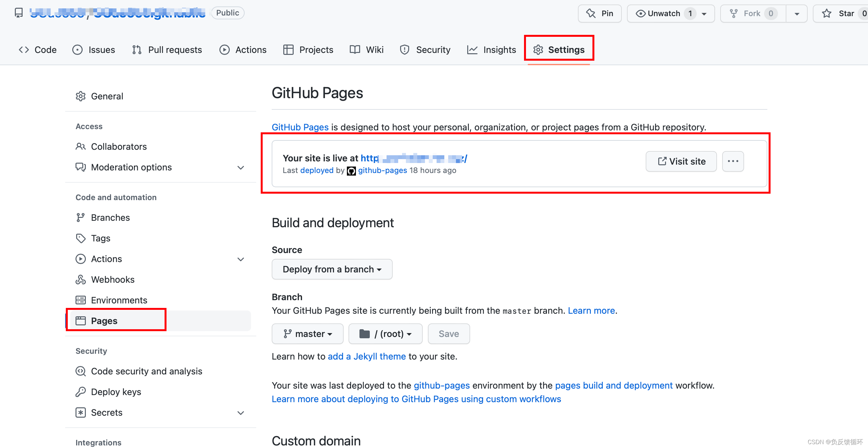Click the Branches settings icon

pyautogui.click(x=80, y=218)
